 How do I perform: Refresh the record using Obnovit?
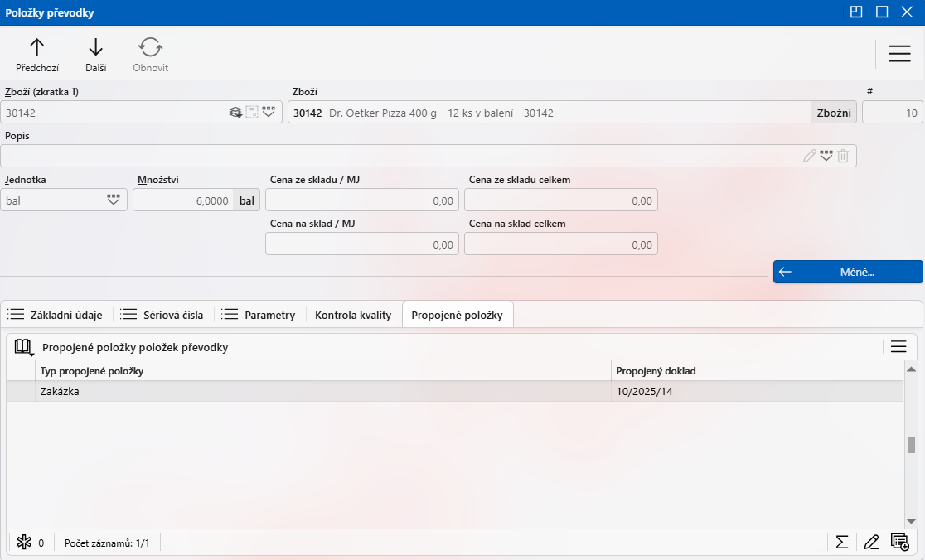click(x=150, y=56)
